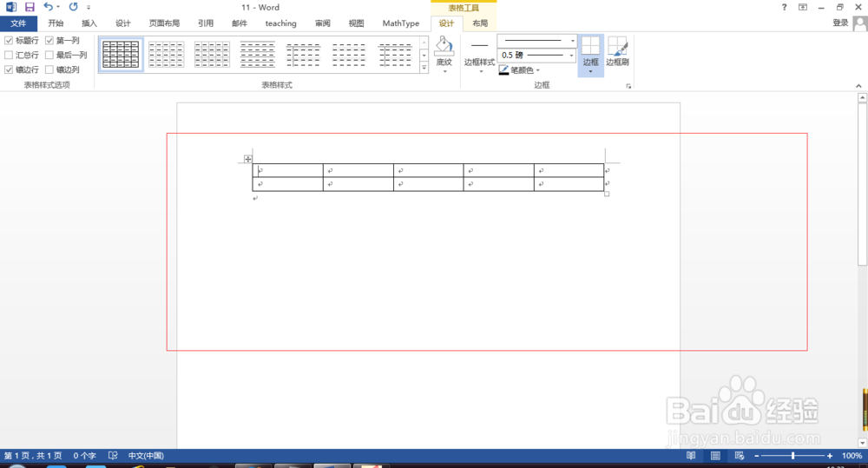
Task: Open the 视图 tab
Action: [356, 23]
